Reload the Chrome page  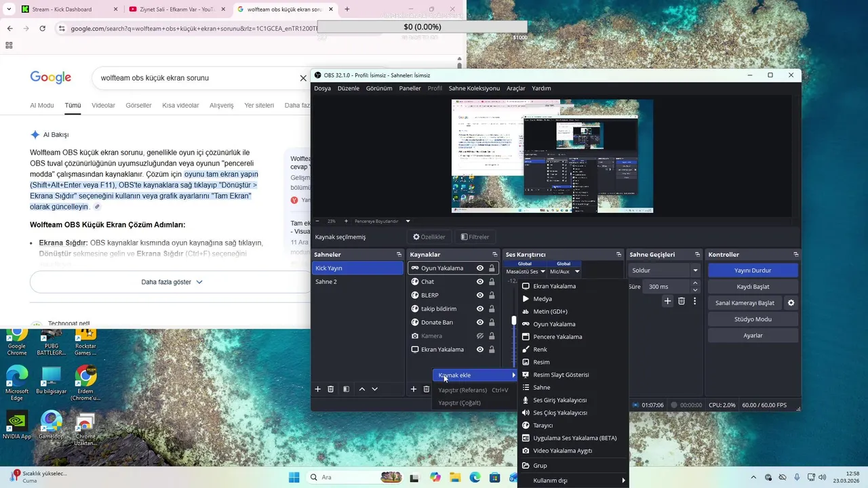[x=42, y=28]
